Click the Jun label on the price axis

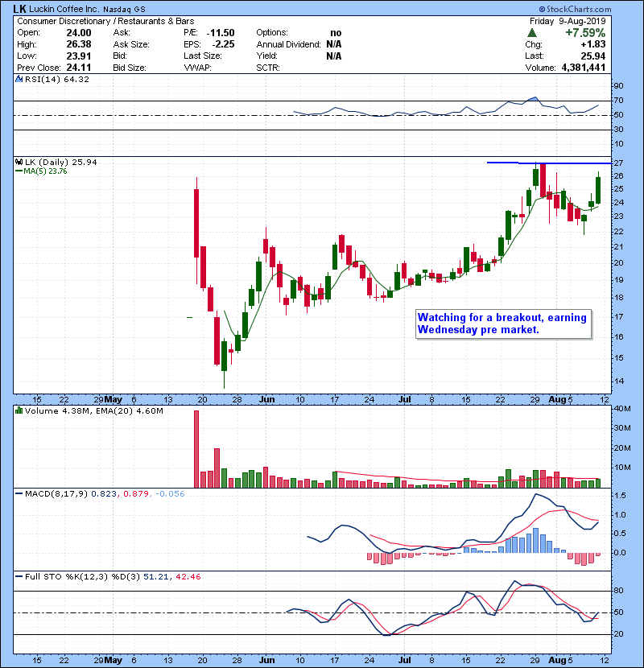266,400
